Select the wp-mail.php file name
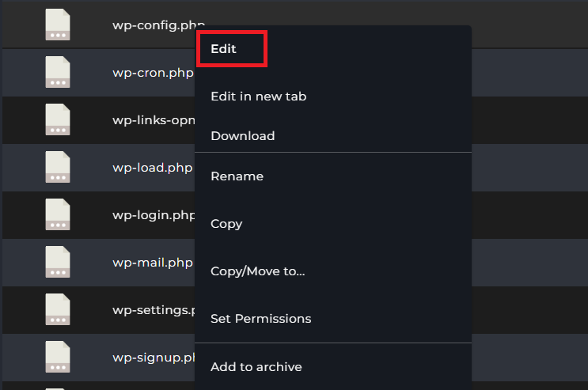Image resolution: width=588 pixels, height=390 pixels. pos(152,263)
